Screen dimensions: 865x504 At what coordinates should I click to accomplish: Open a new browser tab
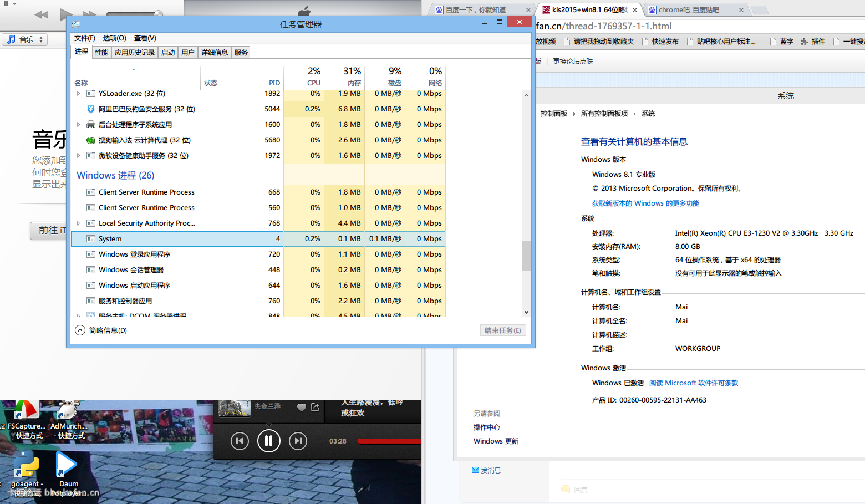coord(760,10)
